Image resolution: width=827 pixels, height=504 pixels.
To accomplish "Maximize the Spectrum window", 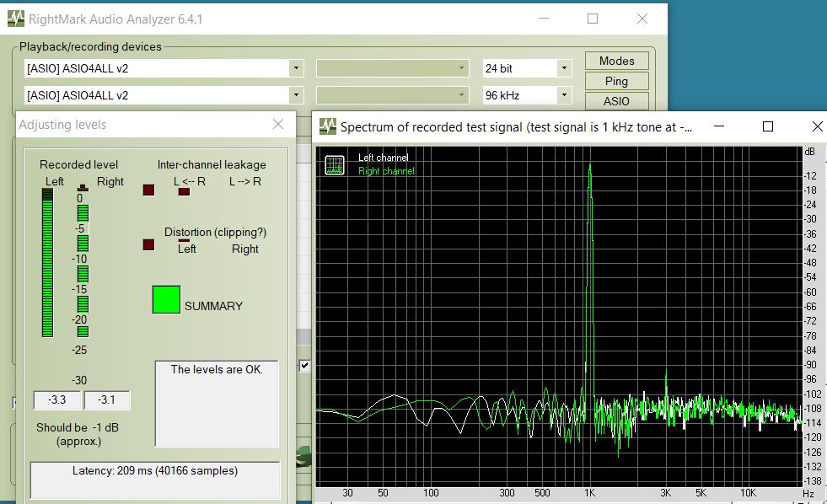I will pos(768,126).
